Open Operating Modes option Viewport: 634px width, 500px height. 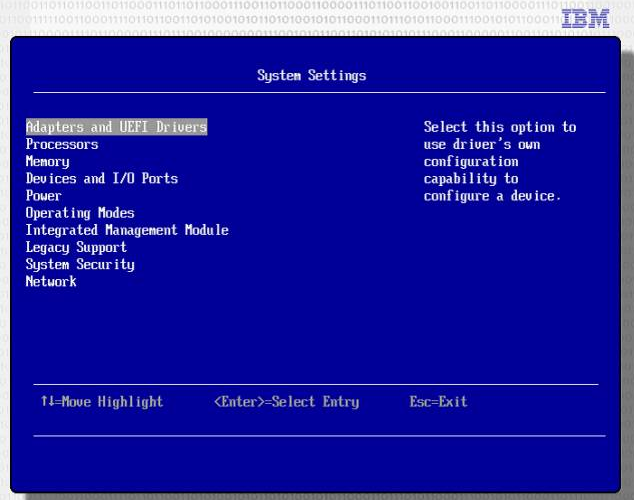80,213
